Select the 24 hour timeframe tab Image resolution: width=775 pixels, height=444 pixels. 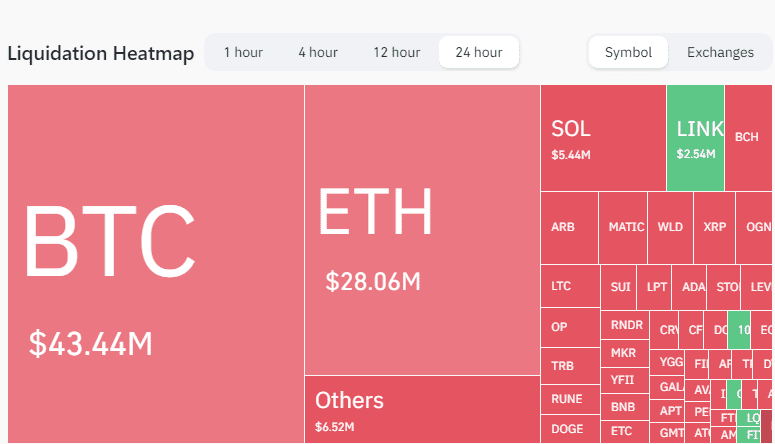479,52
